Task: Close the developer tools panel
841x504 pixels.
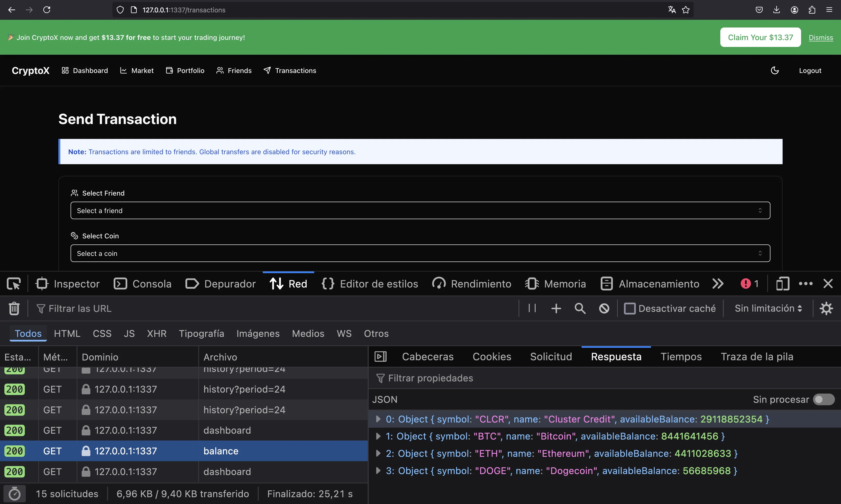Action: (x=828, y=284)
